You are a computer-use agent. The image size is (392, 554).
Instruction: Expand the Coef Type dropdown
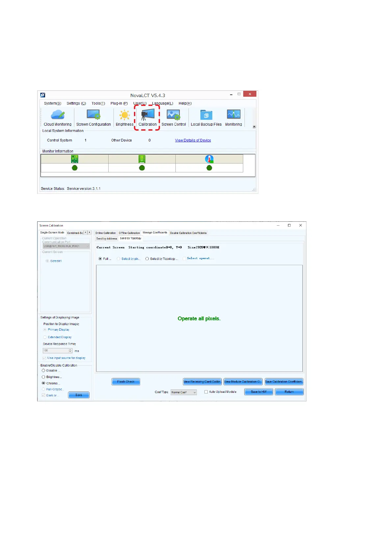click(195, 392)
